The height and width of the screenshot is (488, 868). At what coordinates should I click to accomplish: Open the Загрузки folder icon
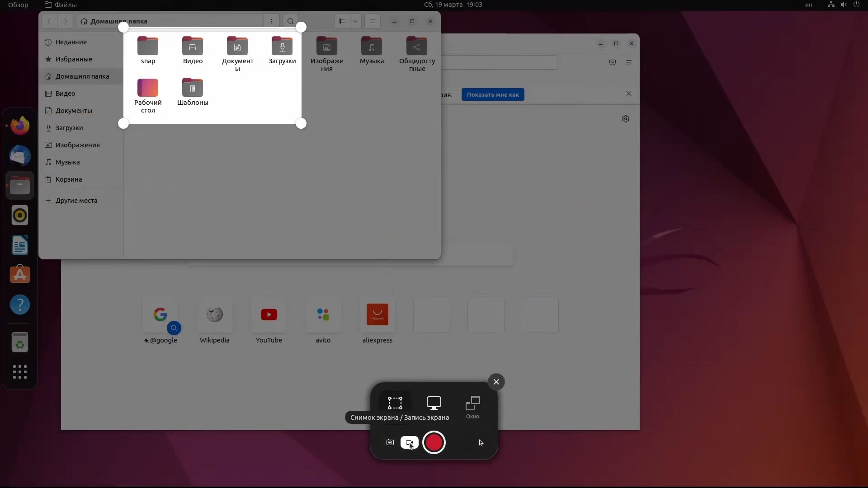click(x=282, y=51)
